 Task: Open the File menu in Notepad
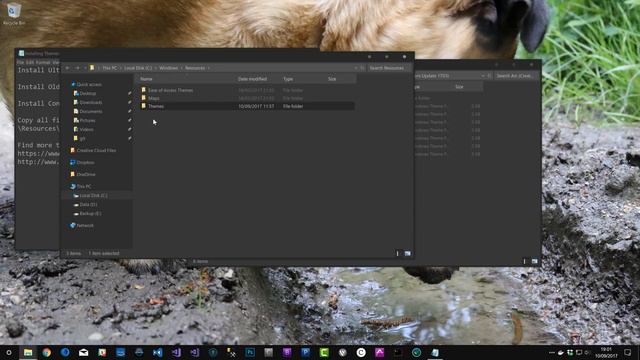click(20, 62)
